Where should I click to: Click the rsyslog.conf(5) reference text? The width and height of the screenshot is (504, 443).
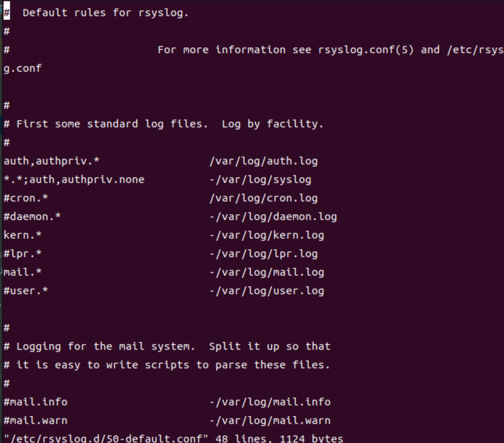click(366, 50)
